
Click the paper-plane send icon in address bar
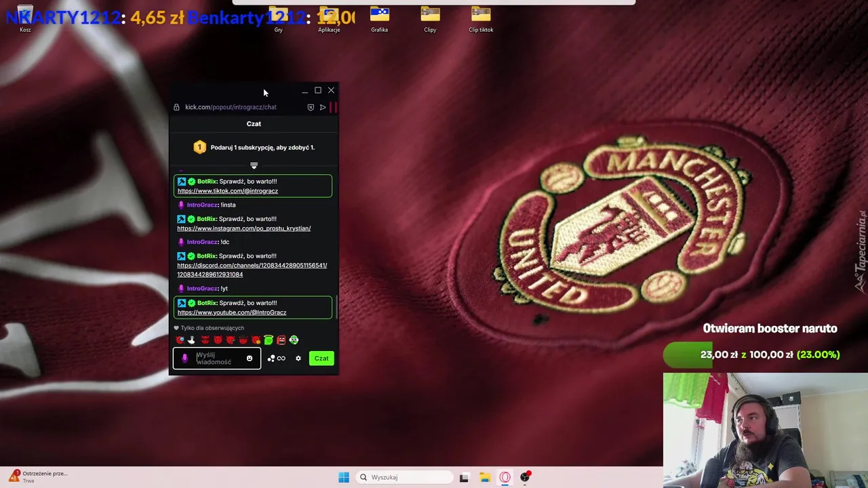coord(323,107)
